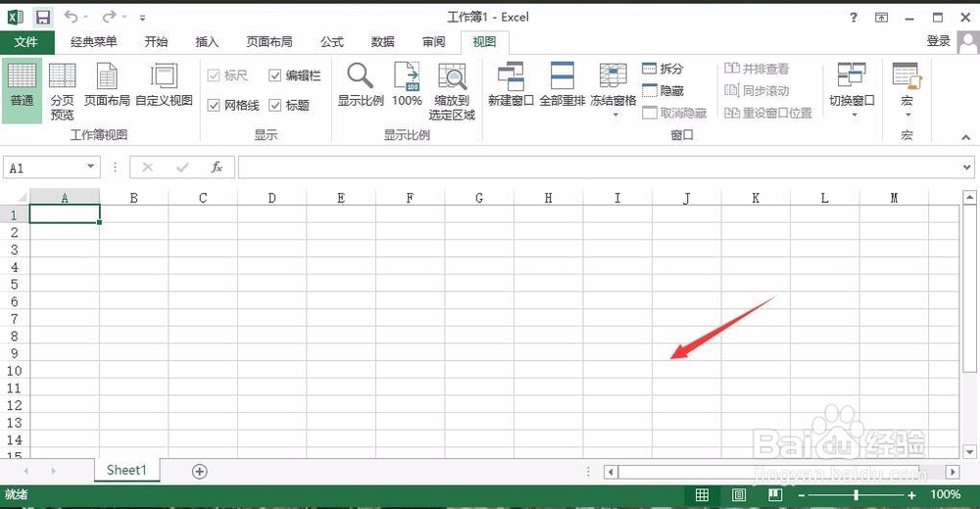Click 登录 sign in link
The height and width of the screenshot is (509, 980).
click(938, 41)
